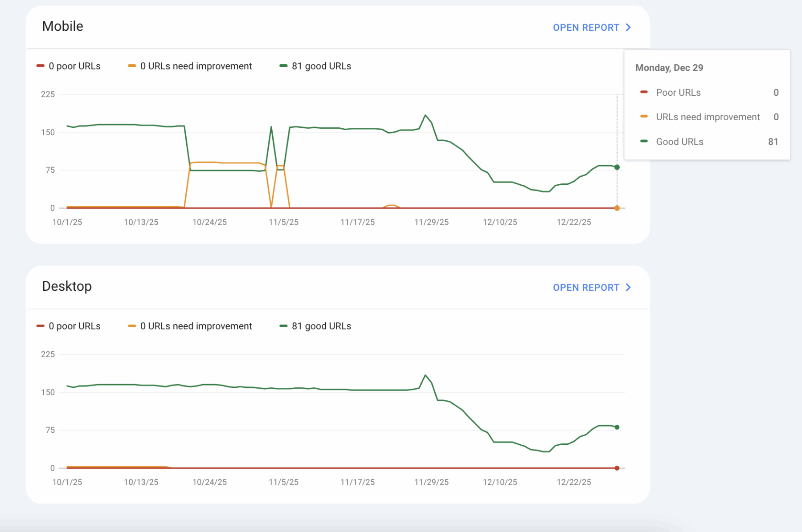Click green good URLs marker in Desktop legend
This screenshot has width=802, height=532.
pos(283,326)
